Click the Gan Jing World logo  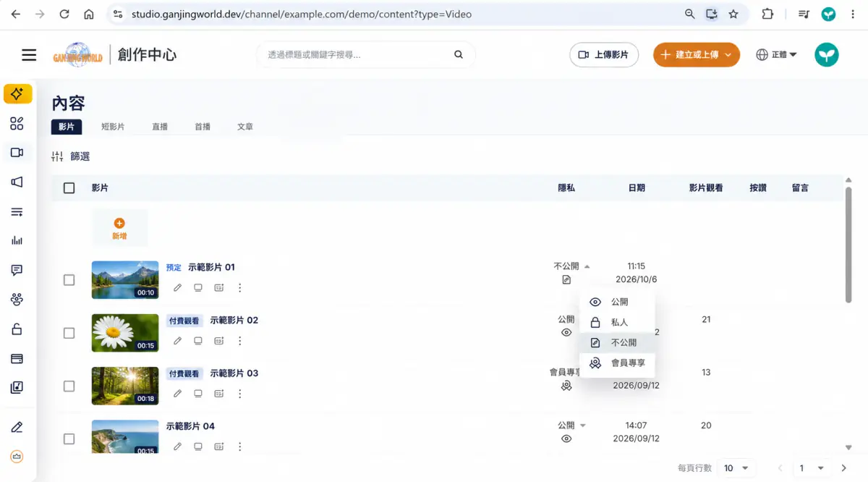pos(77,55)
